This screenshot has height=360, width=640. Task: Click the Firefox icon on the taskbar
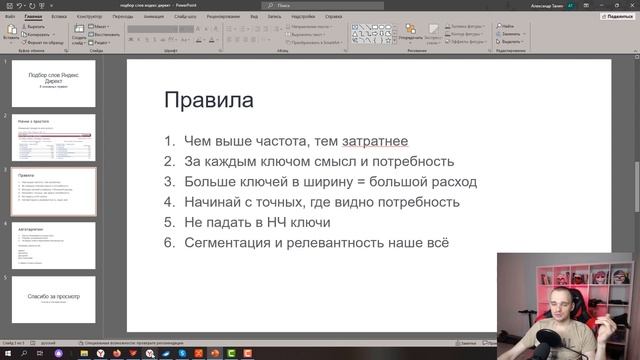117,353
